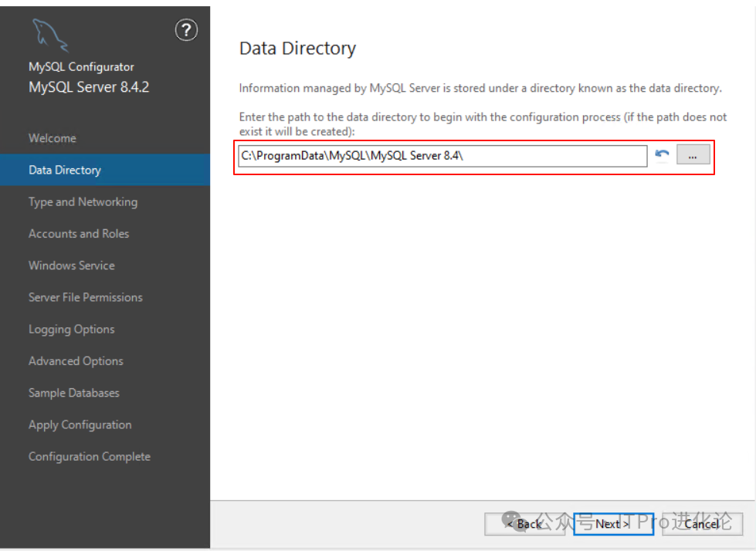This screenshot has height=551, width=756.
Task: Click the 'Information managed by MySQL Server' sentence
Action: [480, 88]
